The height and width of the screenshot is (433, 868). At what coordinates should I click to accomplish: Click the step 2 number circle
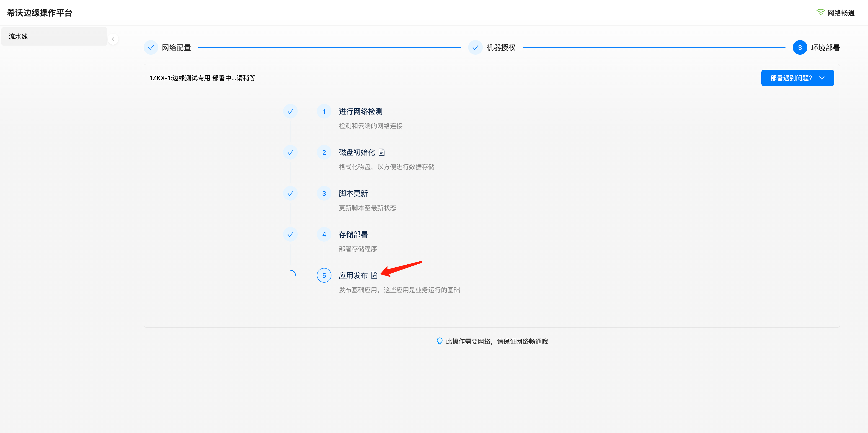click(324, 153)
